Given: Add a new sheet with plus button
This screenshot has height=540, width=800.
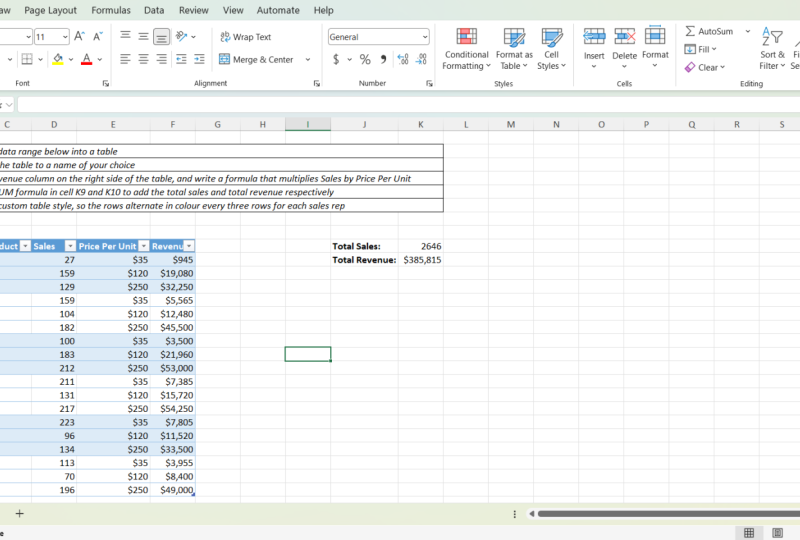Looking at the screenshot, I should (x=19, y=513).
